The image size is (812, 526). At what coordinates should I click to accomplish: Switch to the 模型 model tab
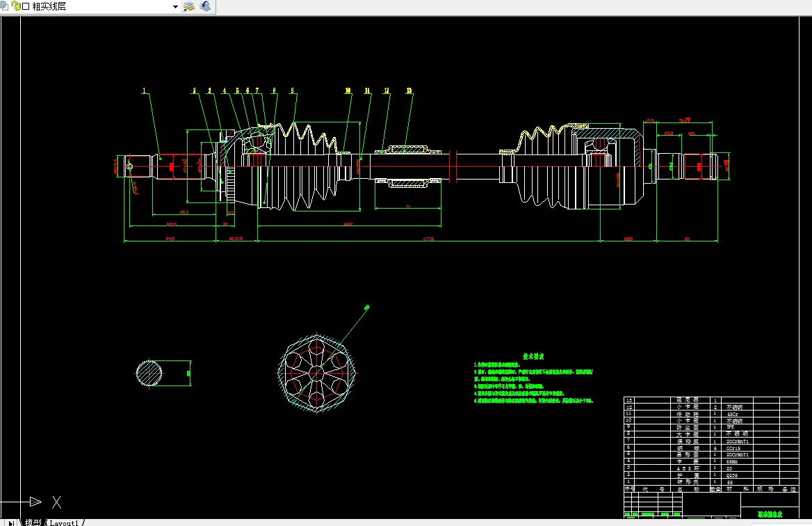pyautogui.click(x=32, y=522)
